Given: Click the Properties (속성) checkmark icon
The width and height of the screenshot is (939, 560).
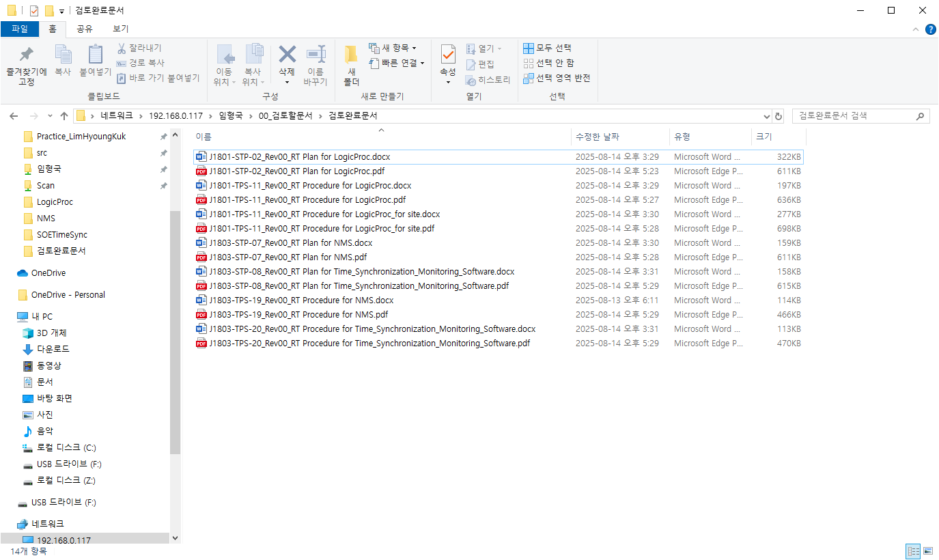Looking at the screenshot, I should pos(448,54).
